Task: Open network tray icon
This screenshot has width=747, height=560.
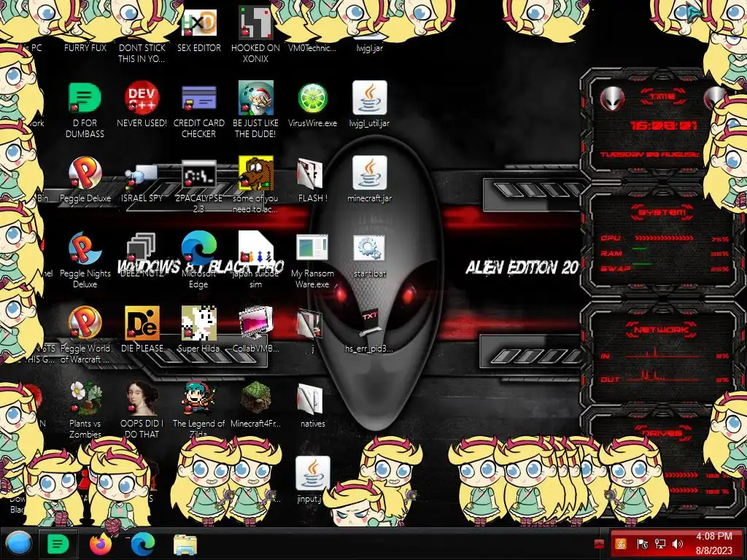Action: pos(659,543)
